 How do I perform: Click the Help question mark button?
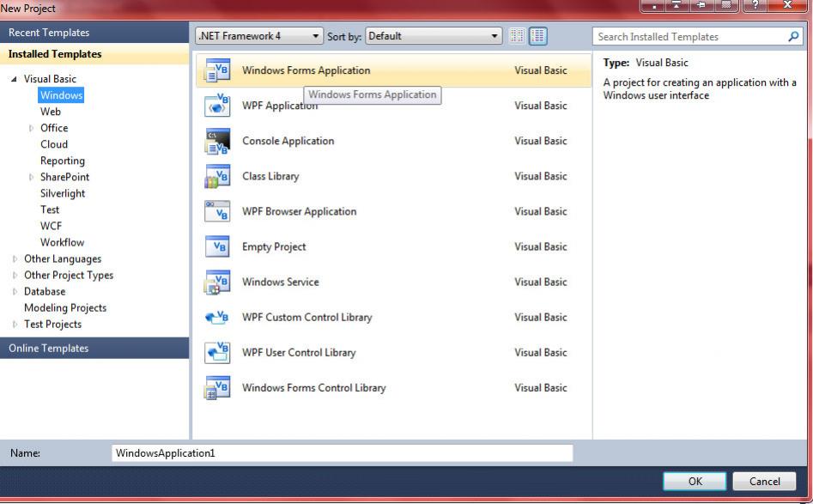[755, 5]
